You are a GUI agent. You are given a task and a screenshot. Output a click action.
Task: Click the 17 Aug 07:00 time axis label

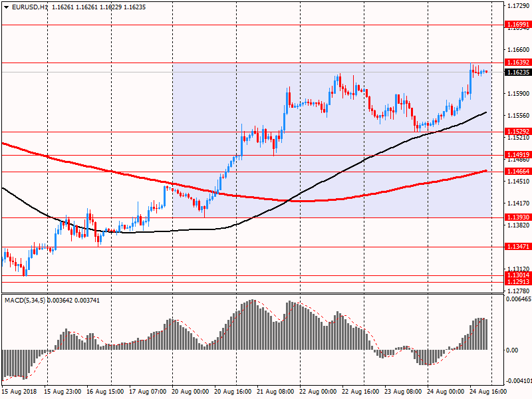point(148,392)
